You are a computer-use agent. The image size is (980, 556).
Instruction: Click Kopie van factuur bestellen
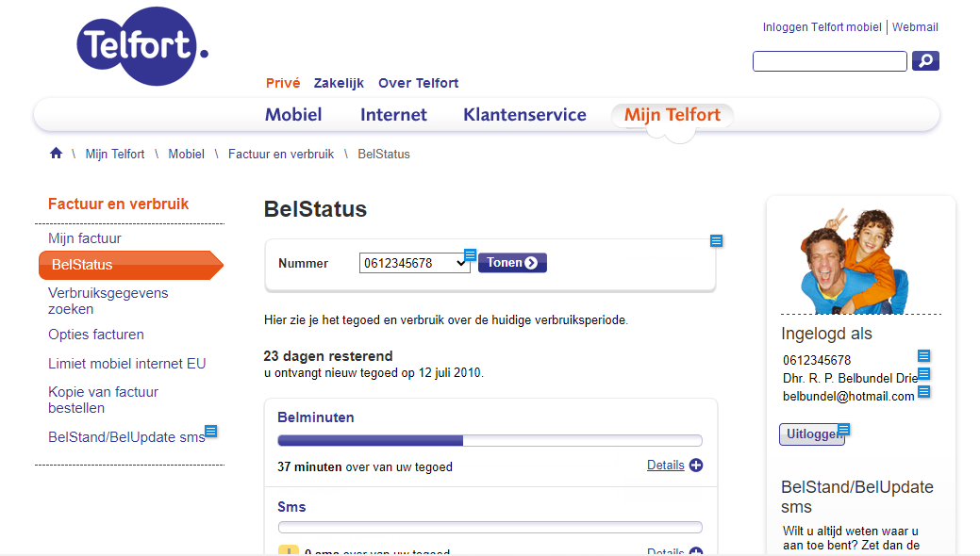103,400
